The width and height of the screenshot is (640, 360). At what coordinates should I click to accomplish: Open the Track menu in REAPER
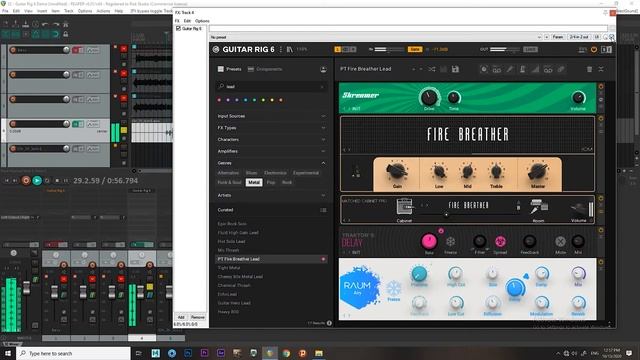tap(68, 11)
